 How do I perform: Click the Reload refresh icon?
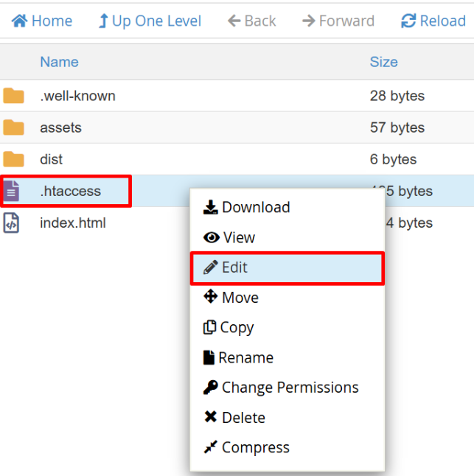coord(408,21)
